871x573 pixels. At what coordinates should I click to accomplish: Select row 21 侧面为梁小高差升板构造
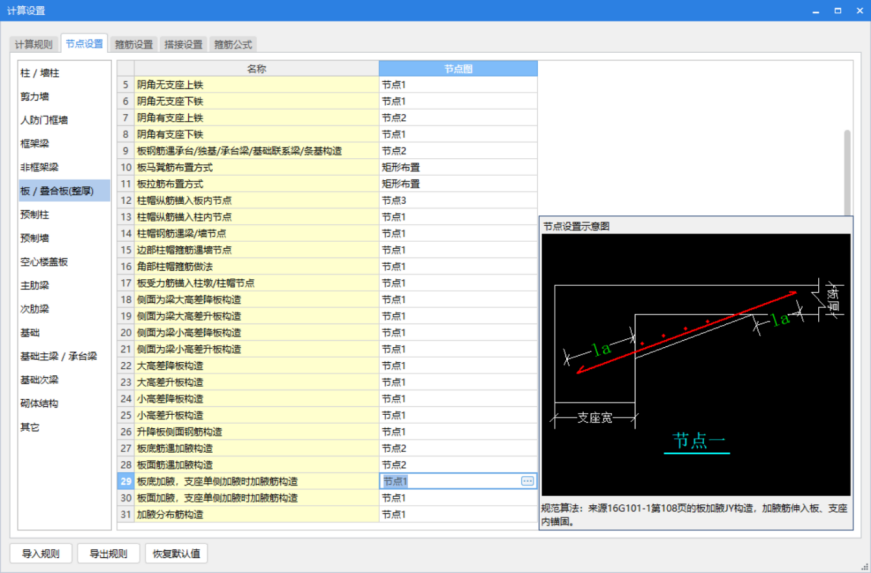(257, 349)
